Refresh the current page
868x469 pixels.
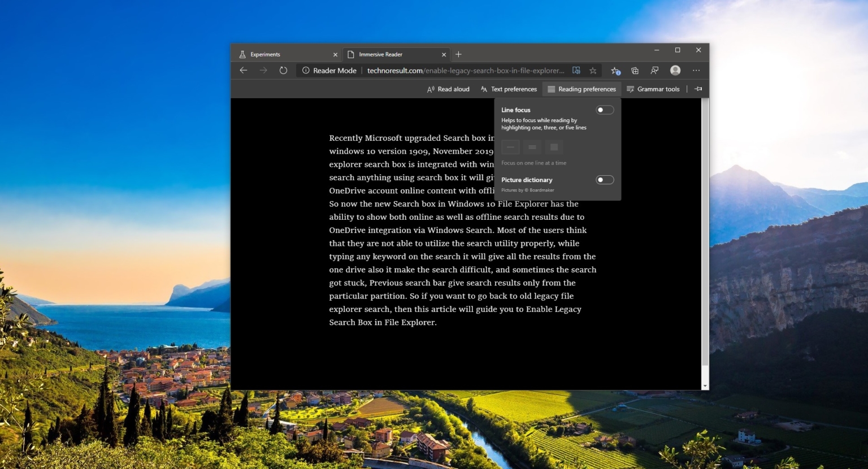(x=283, y=71)
